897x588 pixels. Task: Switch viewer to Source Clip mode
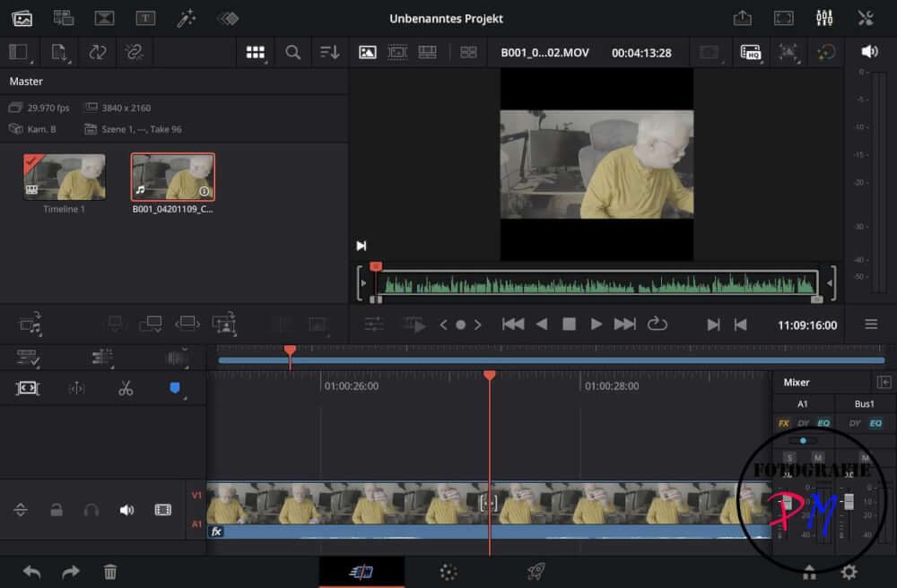pos(367,53)
